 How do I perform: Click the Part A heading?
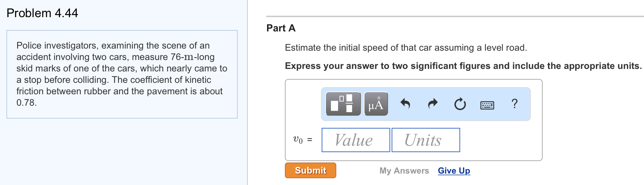[281, 28]
